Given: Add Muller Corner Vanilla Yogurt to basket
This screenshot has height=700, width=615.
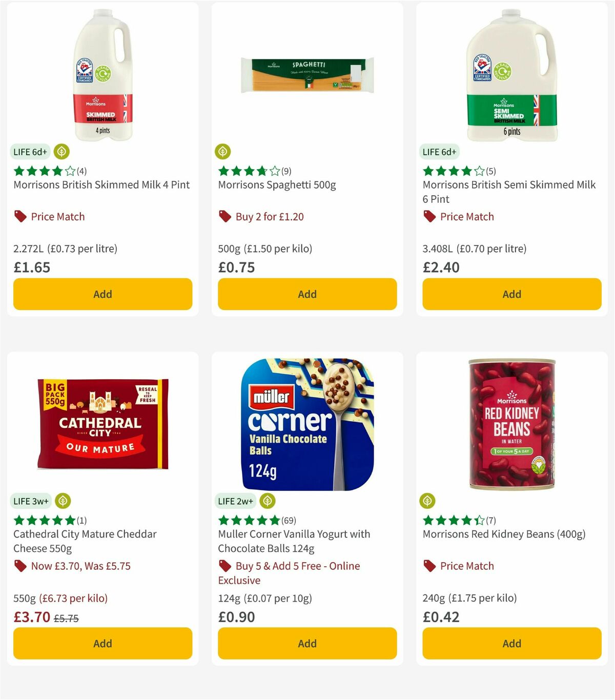Looking at the screenshot, I should pos(307,643).
